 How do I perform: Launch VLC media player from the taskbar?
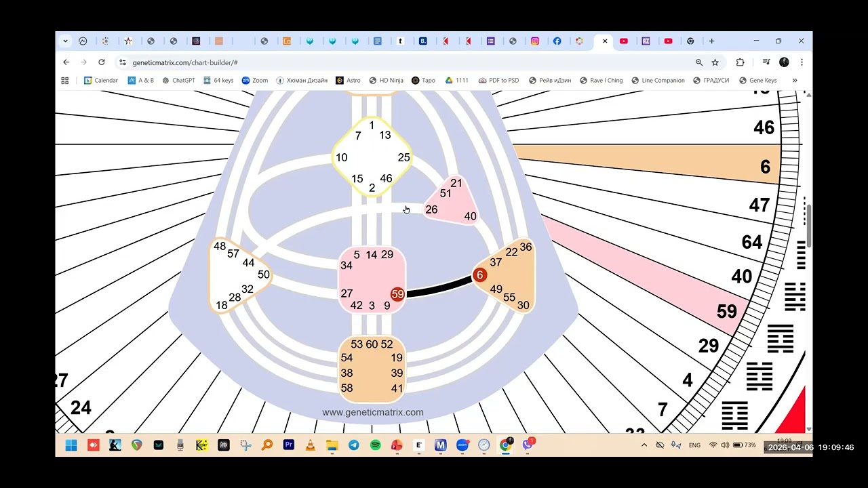tap(311, 445)
